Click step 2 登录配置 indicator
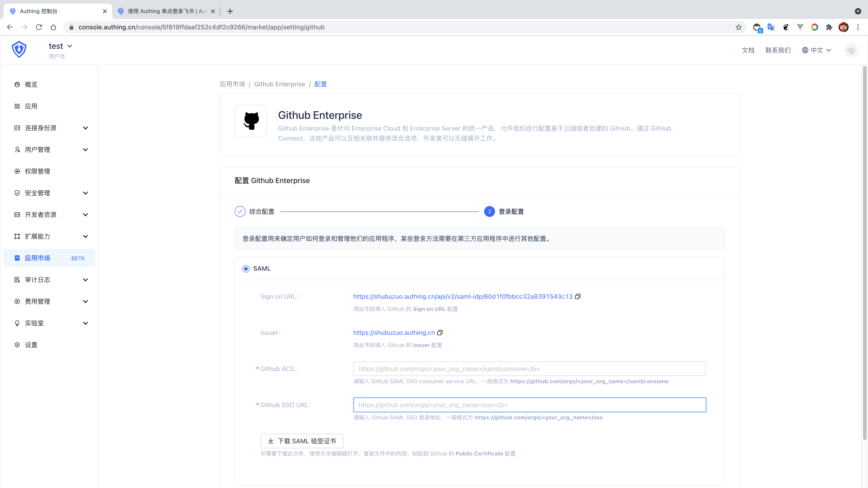 (x=490, y=211)
